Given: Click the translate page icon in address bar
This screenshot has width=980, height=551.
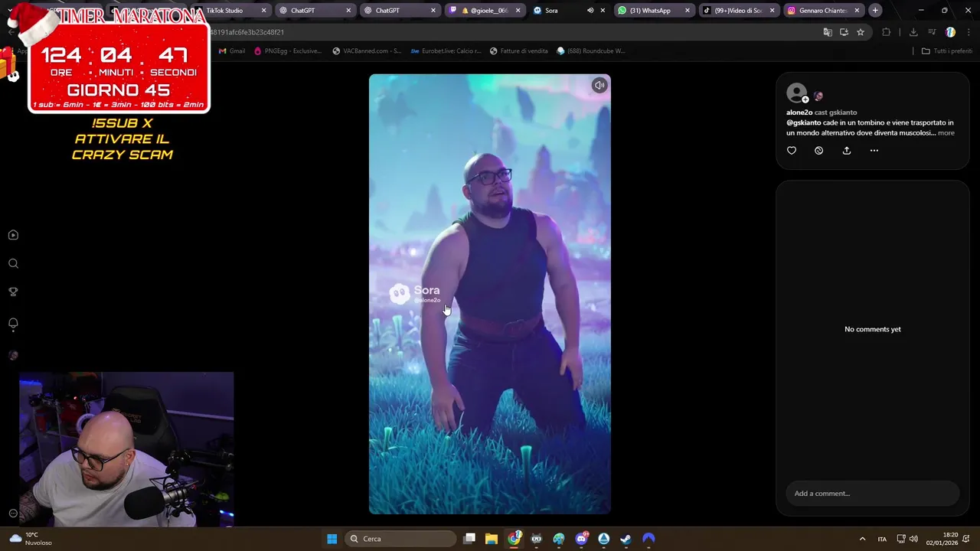Looking at the screenshot, I should pyautogui.click(x=828, y=32).
